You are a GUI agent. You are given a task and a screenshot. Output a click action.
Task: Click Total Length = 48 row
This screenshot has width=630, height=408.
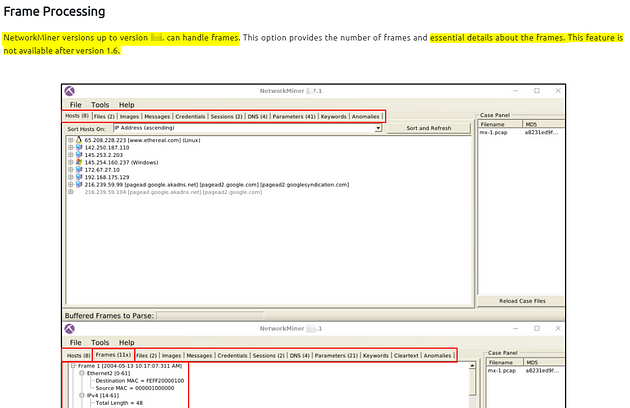(x=119, y=403)
